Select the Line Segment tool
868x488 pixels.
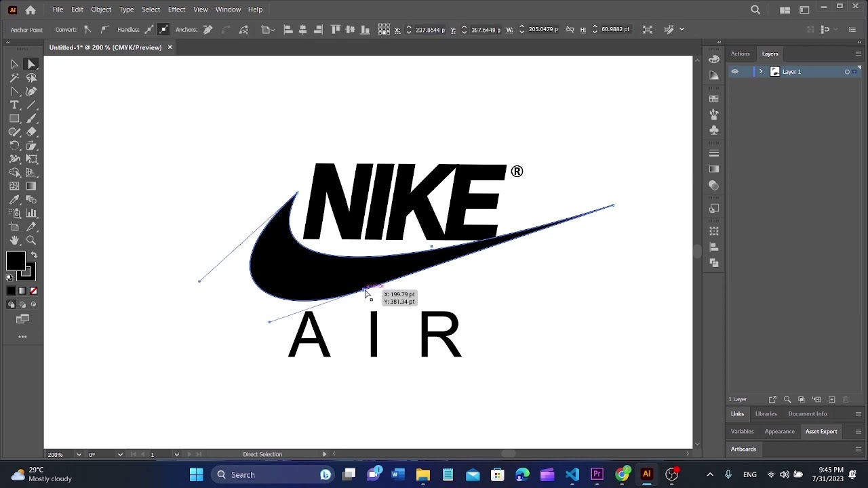31,105
